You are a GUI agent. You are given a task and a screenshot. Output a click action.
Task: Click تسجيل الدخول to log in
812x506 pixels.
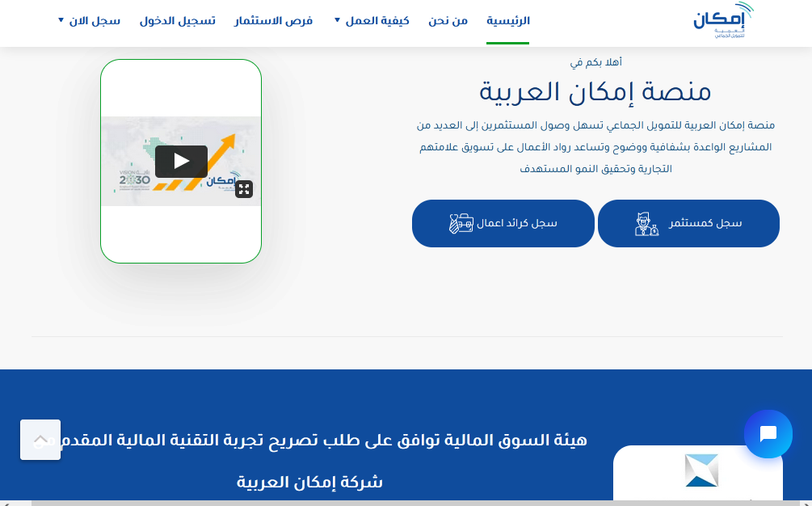(178, 21)
